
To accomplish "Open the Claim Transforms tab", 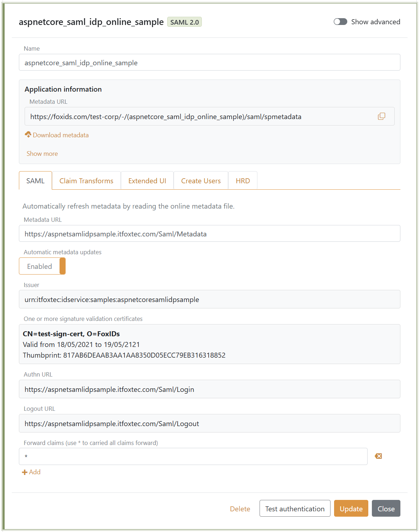I will (86, 181).
